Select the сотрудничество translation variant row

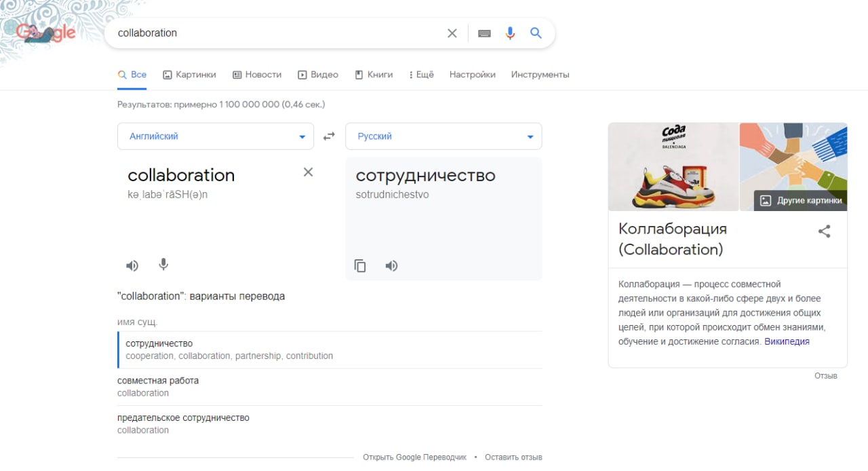(330, 350)
